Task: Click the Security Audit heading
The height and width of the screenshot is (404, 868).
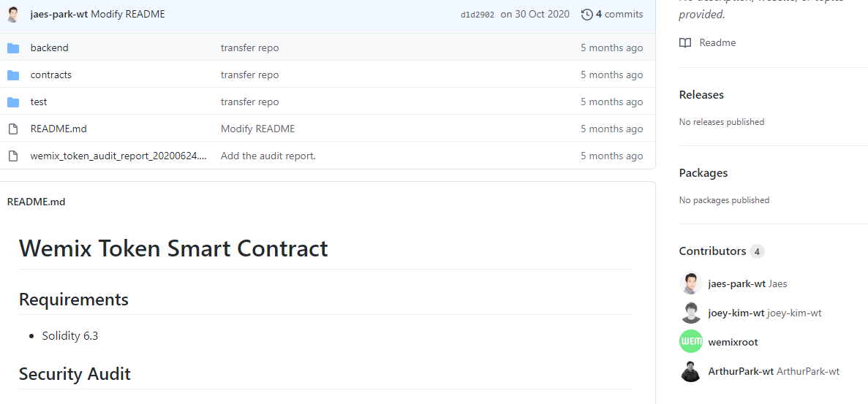Action: [x=75, y=374]
